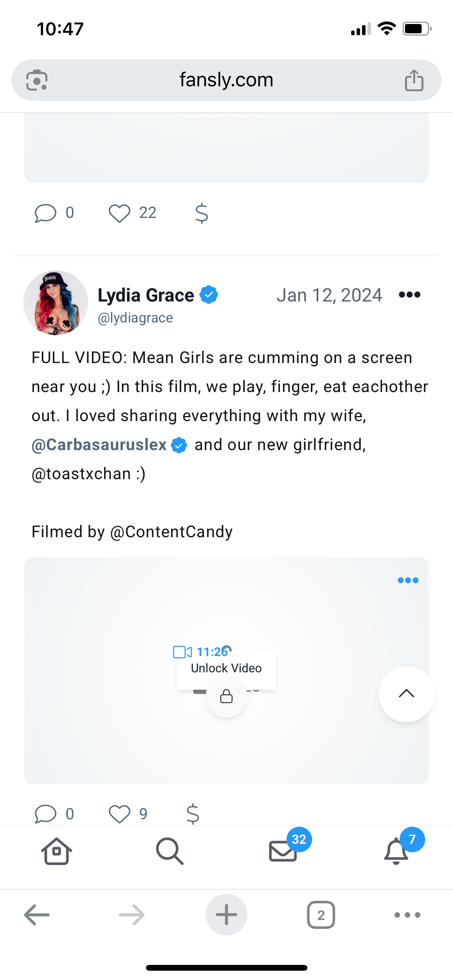Tap the camera scan icon in address bar
This screenshot has width=453, height=980.
point(37,81)
